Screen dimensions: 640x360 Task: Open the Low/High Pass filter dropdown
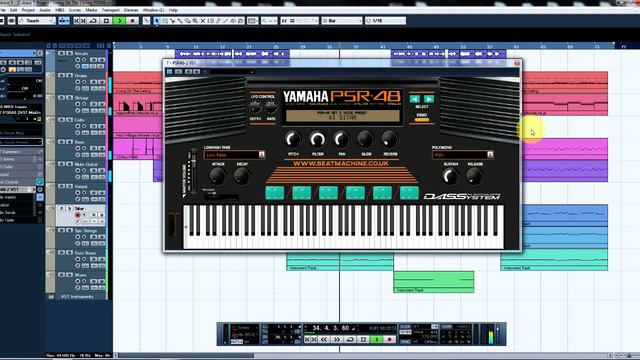click(x=234, y=155)
